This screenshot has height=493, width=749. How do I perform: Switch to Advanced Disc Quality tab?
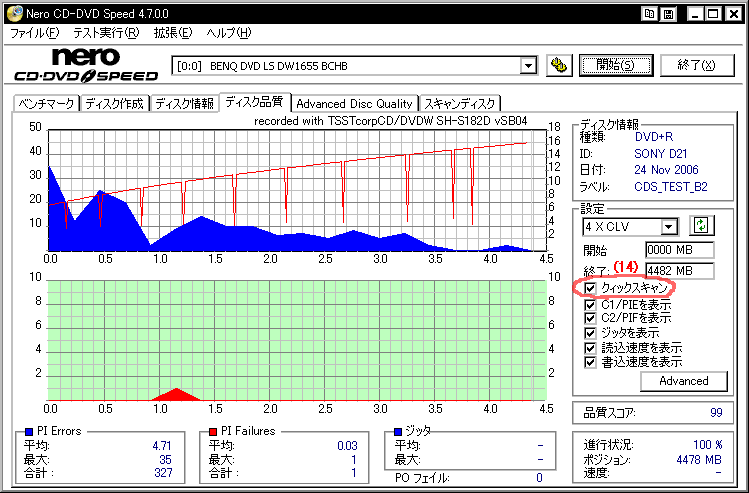[x=354, y=104]
